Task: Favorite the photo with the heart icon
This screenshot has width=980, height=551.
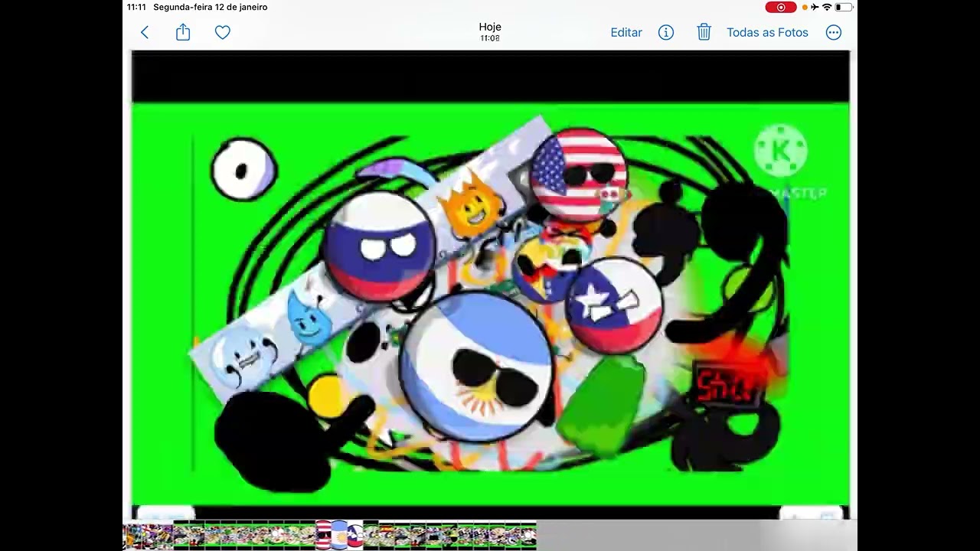Action: point(223,32)
